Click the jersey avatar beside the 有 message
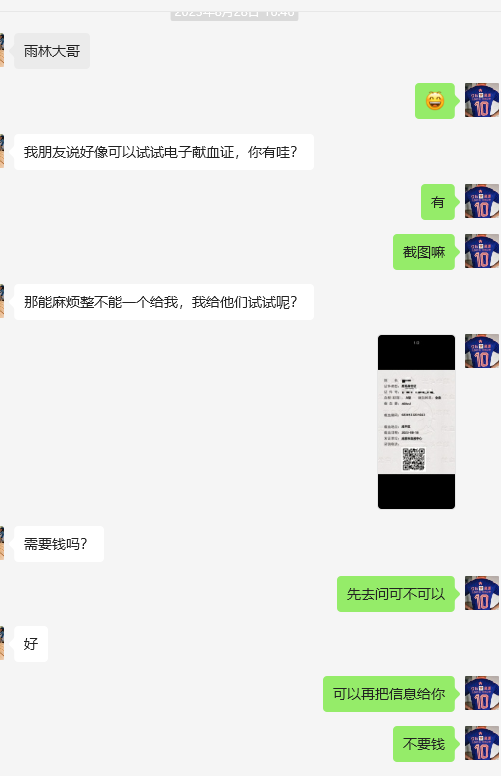The height and width of the screenshot is (776, 501). click(482, 201)
